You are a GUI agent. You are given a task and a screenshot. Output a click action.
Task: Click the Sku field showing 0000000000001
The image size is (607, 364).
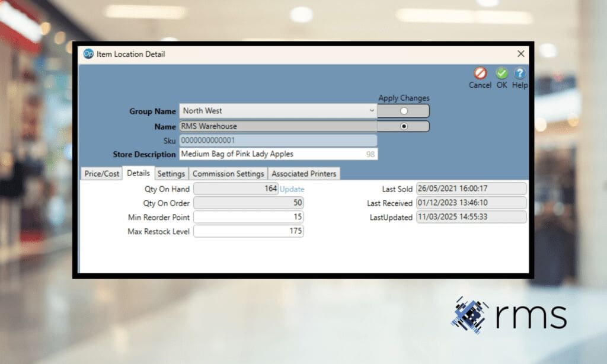pos(279,140)
